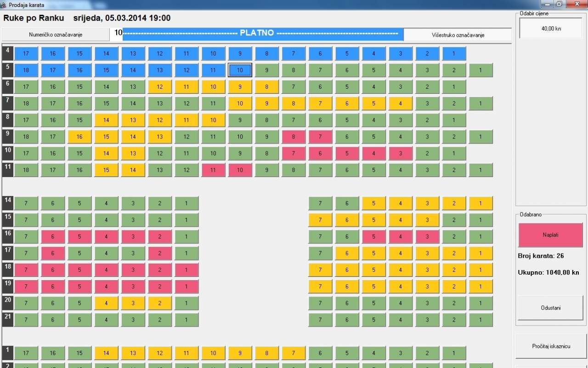588x368 pixels.
Task: Click the Prodaja karata window icon
Action: pos(4,4)
